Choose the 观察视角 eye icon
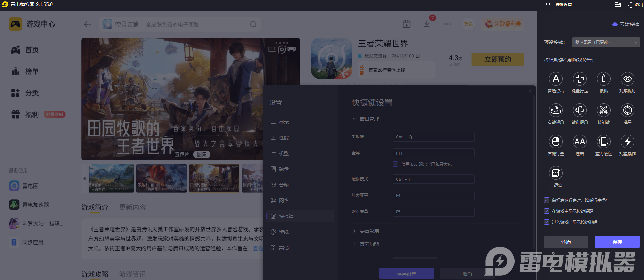This screenshot has height=280, width=644. click(628, 79)
